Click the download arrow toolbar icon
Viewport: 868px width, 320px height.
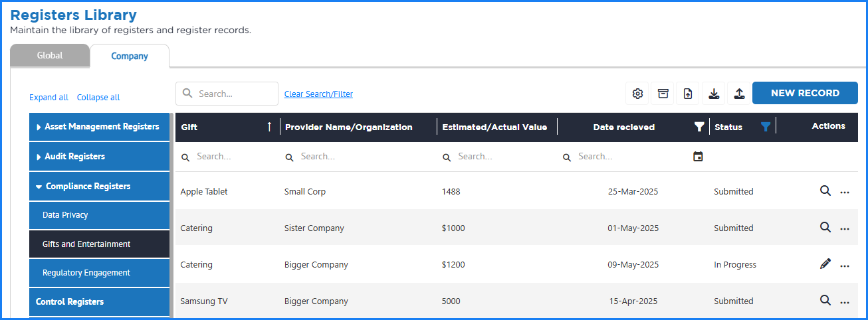(x=714, y=94)
